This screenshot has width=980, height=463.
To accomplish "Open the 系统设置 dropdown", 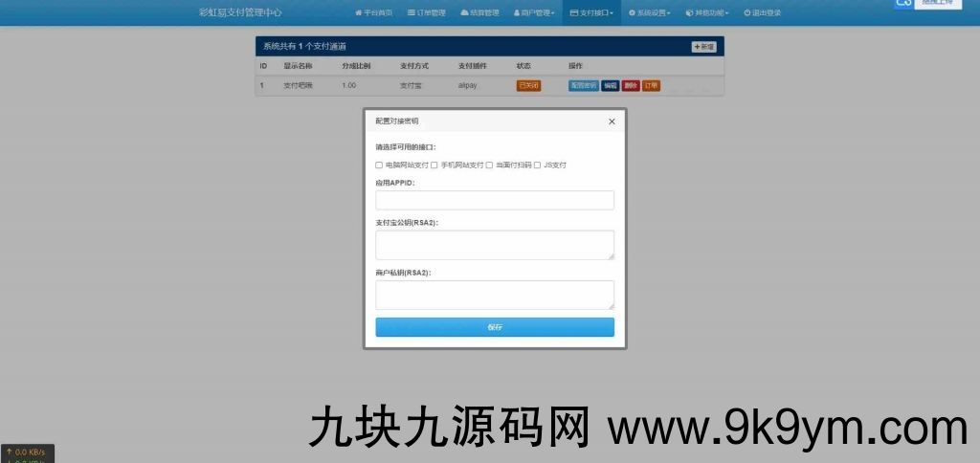I will coord(650,13).
